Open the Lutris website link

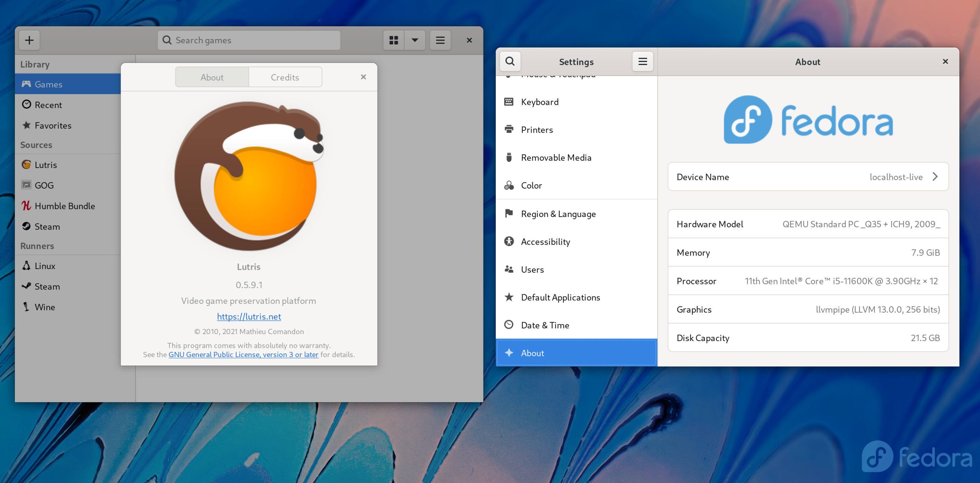(x=248, y=316)
